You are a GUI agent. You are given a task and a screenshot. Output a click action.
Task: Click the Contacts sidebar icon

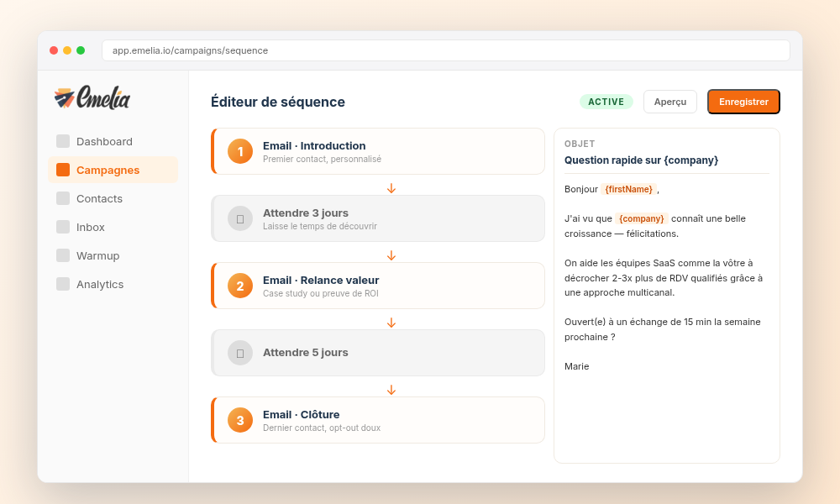click(x=63, y=198)
